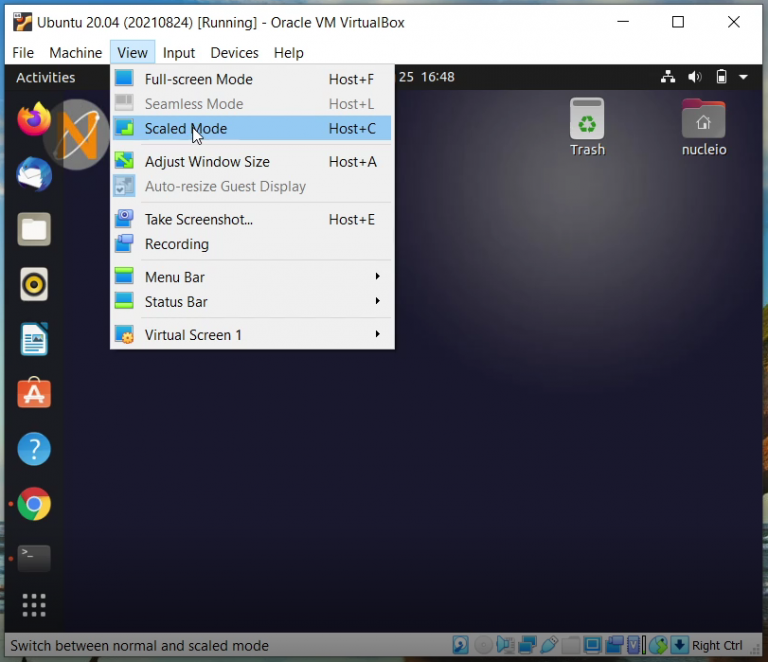Toggle Full-screen Mode in View menu
Image resolution: width=768 pixels, height=662 pixels.
click(198, 79)
